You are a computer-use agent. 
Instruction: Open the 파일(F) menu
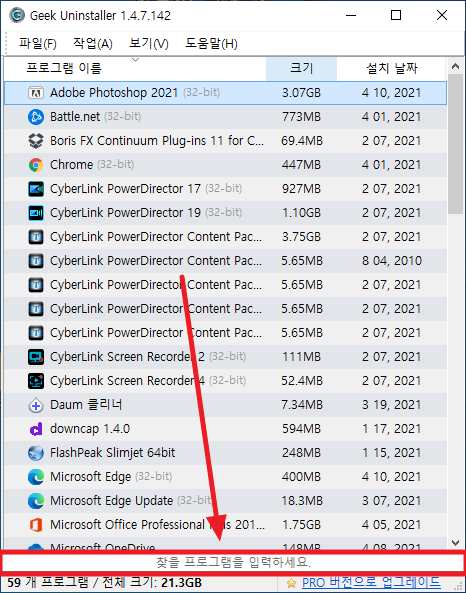(38, 43)
